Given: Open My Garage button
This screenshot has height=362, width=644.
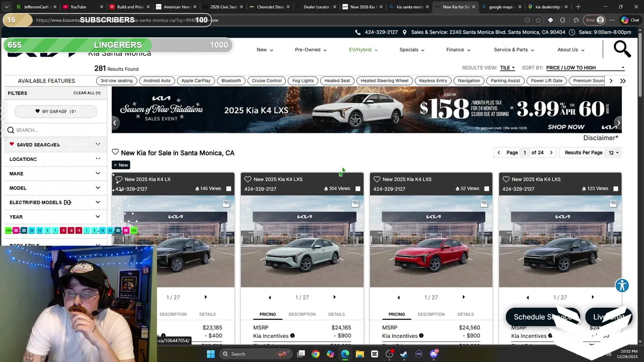Looking at the screenshot, I should [55, 111].
